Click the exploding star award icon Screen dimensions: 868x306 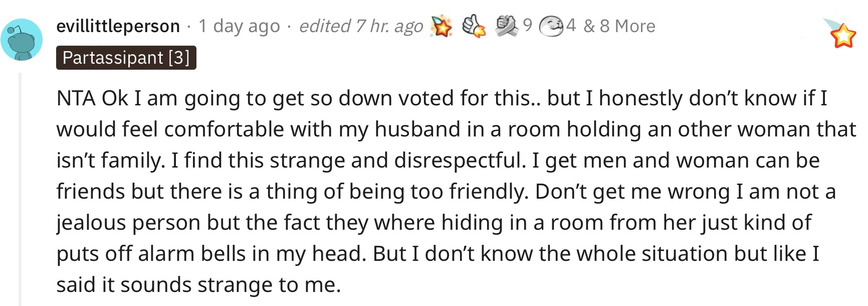click(x=442, y=26)
